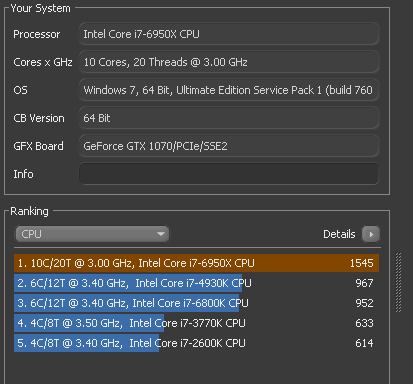Click the score value 633
This screenshot has height=384, width=413.
pyautogui.click(x=364, y=323)
